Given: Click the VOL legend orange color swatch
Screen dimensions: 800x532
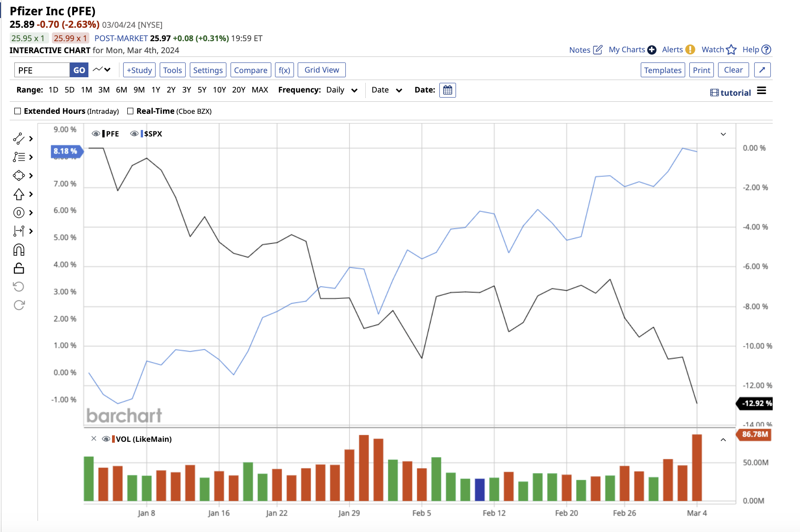Looking at the screenshot, I should [113, 439].
